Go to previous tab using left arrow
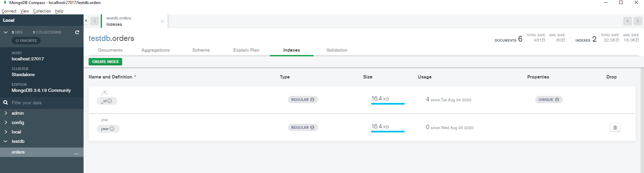Viewport: 644px width, 173px height. click(x=95, y=21)
